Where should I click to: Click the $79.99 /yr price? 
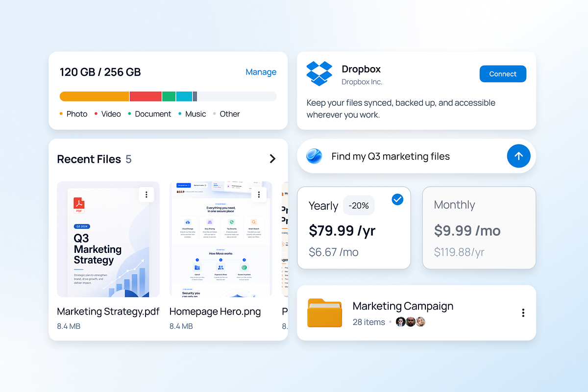click(x=342, y=230)
